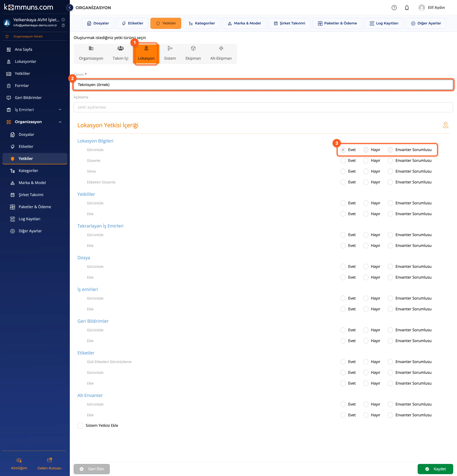Select Hayır for Gizli Etiketleri Görüntüleme
Screen dimensions: 457x476
(366, 362)
